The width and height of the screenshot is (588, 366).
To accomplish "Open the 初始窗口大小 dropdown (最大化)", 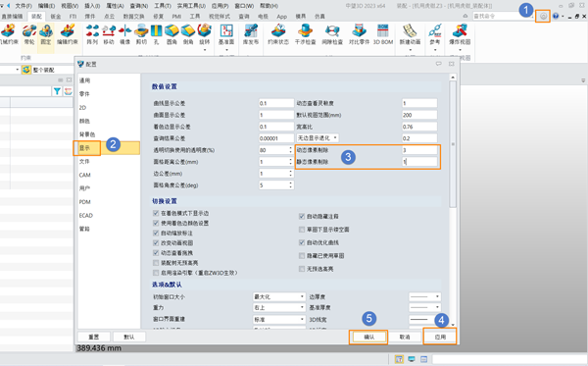I will 279,296.
